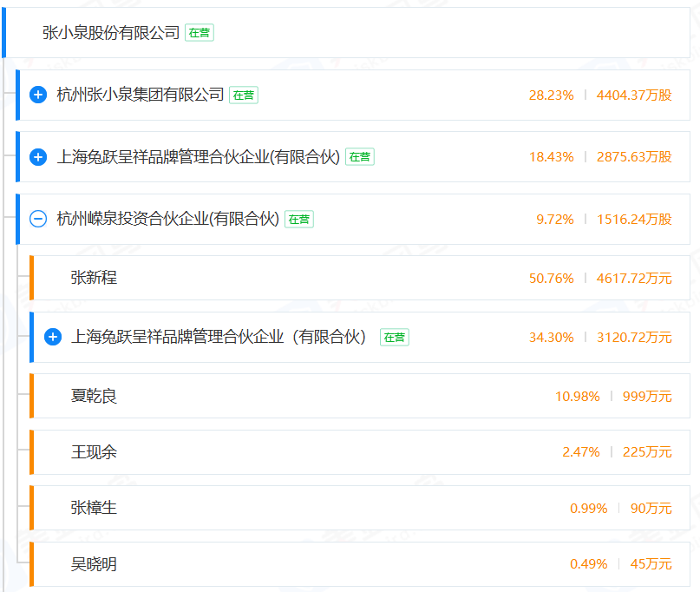The height and width of the screenshot is (592, 700).
Task: Expand nested 上海兔跃呈祥品牌管理合伙企业 34.30% node
Action: point(53,337)
